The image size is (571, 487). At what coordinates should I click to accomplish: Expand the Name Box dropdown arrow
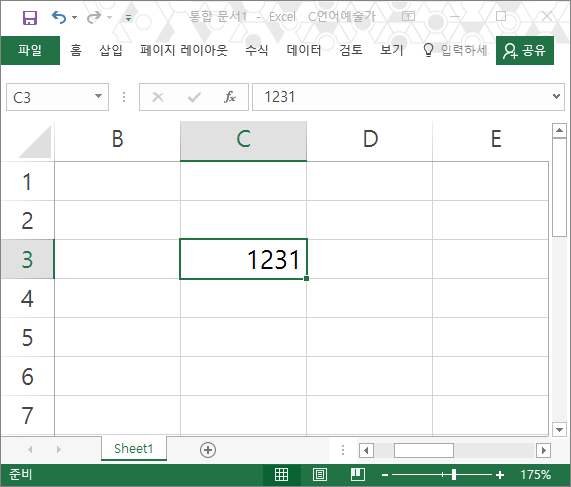tap(98, 97)
